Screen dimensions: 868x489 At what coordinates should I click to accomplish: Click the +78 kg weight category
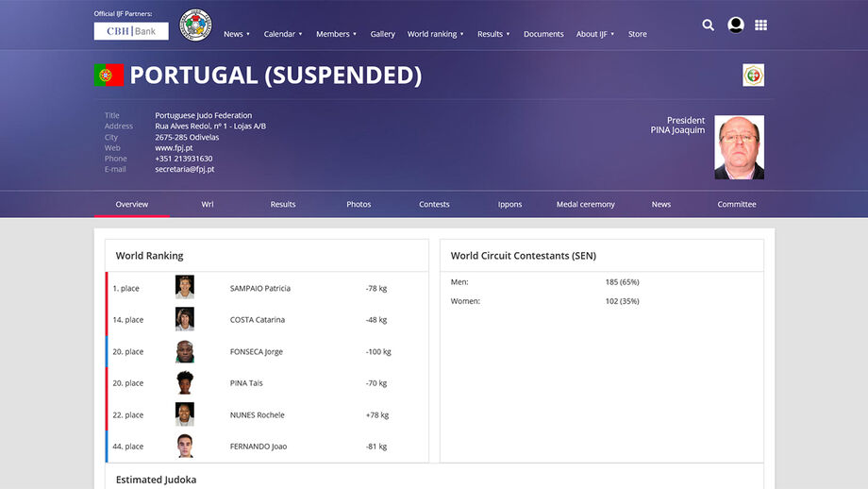[x=377, y=414]
